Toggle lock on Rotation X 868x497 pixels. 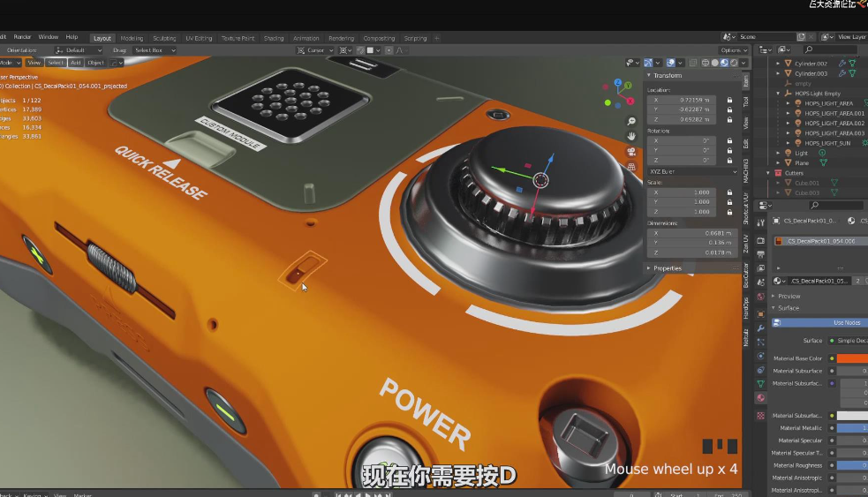(729, 140)
